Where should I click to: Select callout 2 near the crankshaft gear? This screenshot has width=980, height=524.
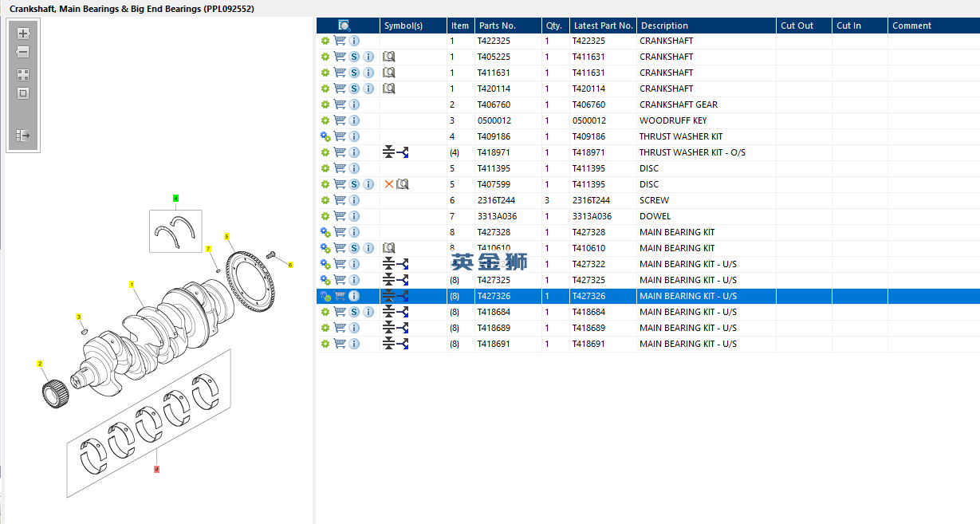point(40,364)
